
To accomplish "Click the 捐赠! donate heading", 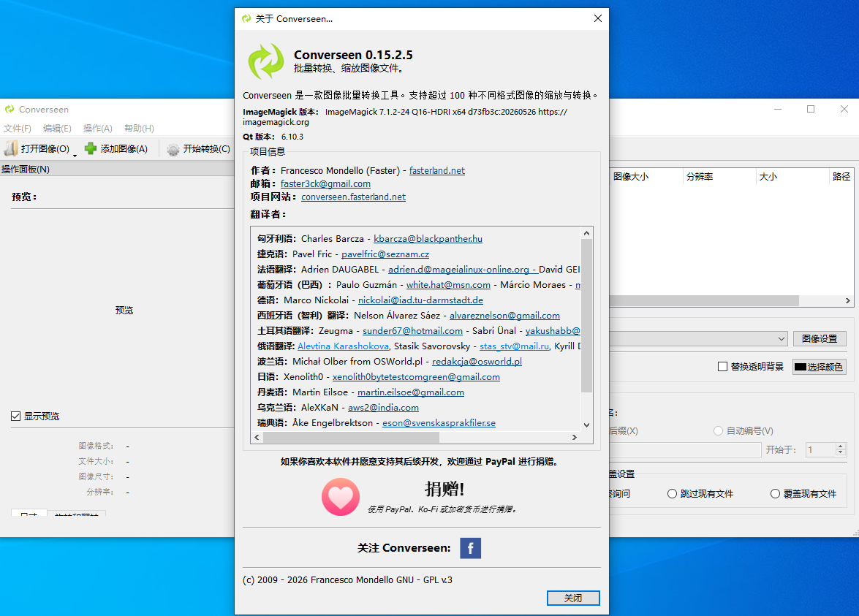I will click(444, 489).
